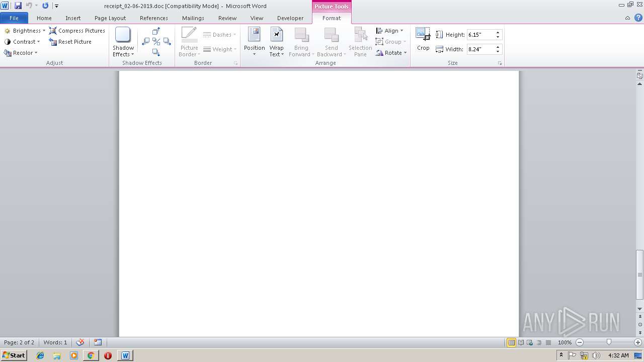Screen dimensions: 644x362
Task: Zoom in with the plus button
Action: point(638,342)
